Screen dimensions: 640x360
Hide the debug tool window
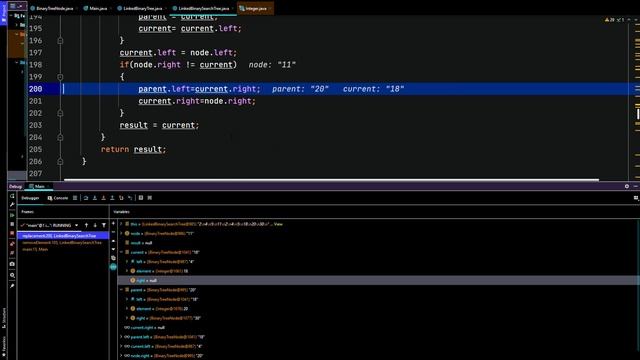pyautogui.click(x=636, y=186)
